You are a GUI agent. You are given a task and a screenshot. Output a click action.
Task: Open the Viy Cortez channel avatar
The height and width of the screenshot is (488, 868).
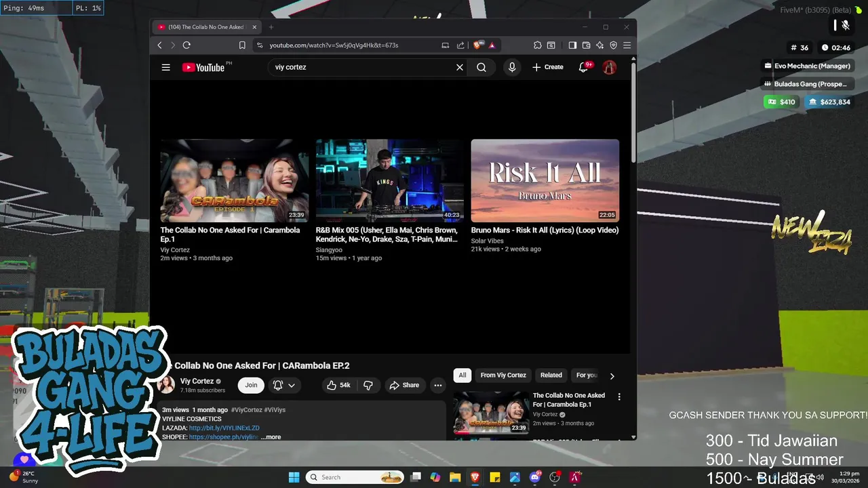[x=166, y=385]
